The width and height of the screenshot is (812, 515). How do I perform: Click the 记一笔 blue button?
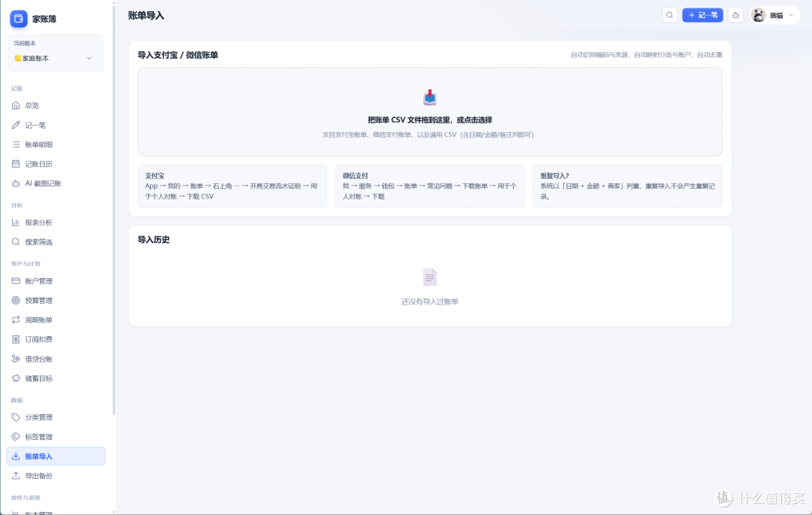click(x=702, y=15)
